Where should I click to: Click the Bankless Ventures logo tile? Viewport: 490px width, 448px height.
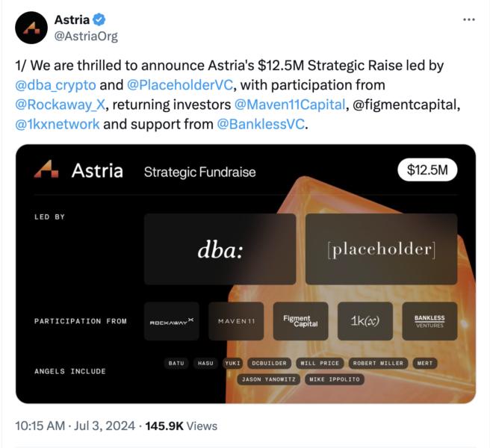point(429,321)
